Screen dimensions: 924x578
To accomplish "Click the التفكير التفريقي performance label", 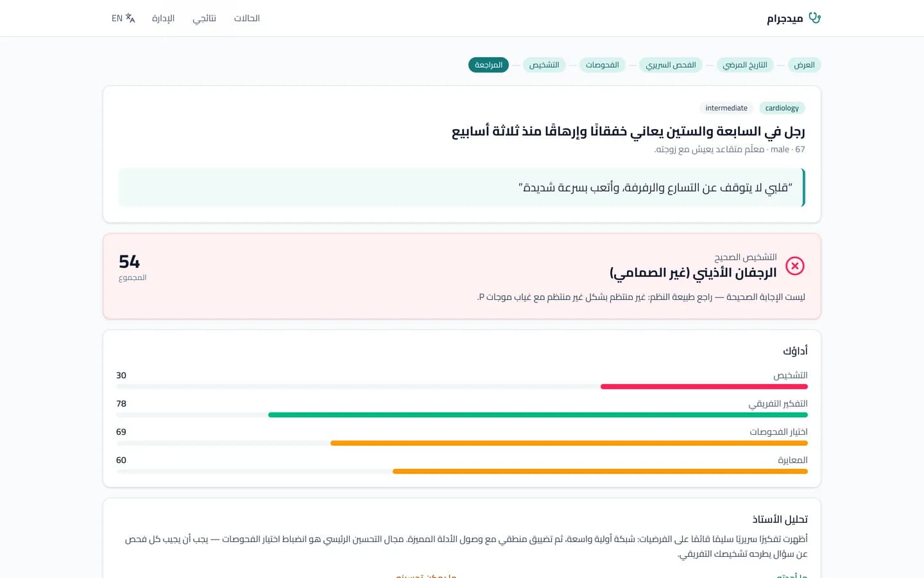I will [x=778, y=403].
